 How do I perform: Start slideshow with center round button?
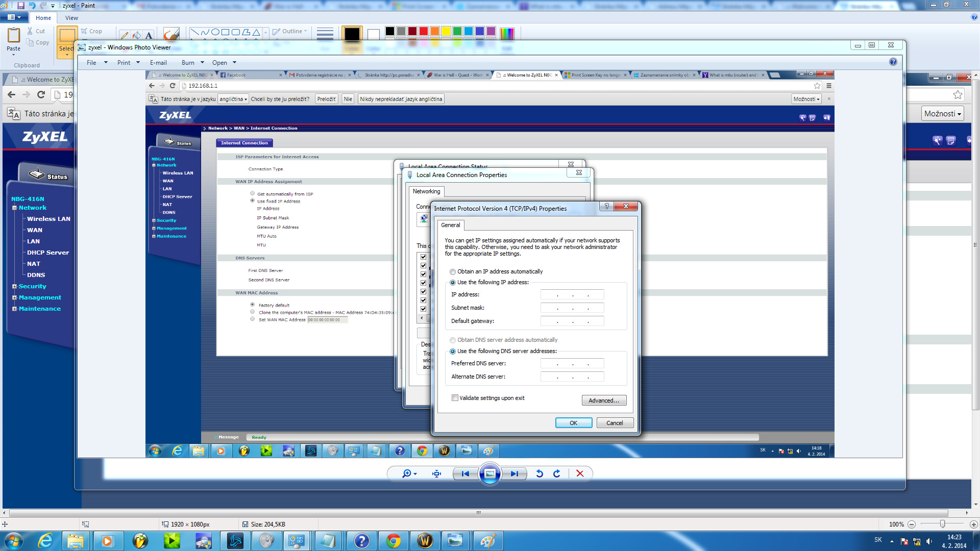[489, 473]
